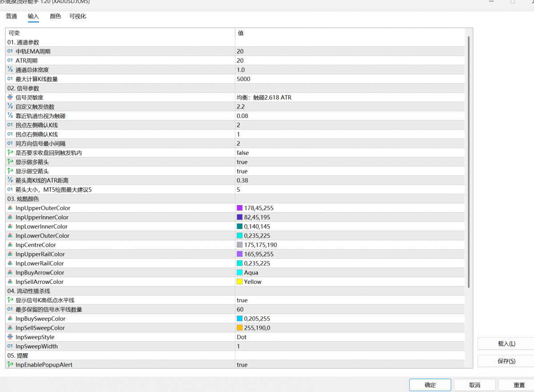Click the 可变 column header

(x=120, y=33)
